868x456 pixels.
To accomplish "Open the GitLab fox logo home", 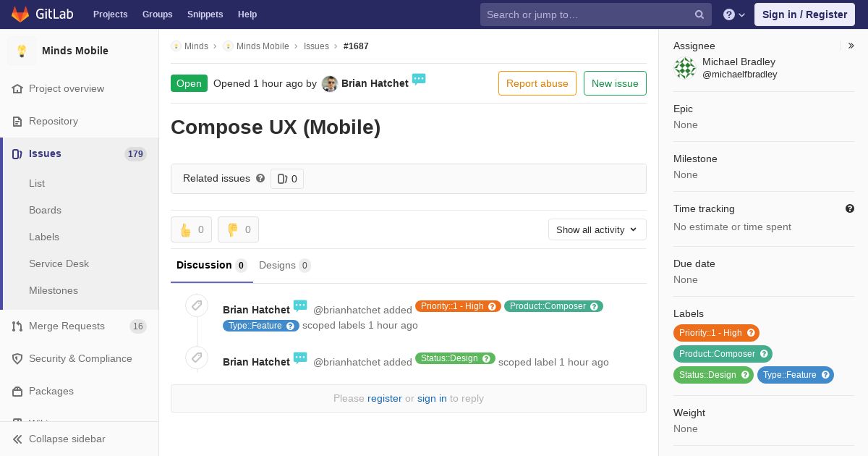I will 20,14.
